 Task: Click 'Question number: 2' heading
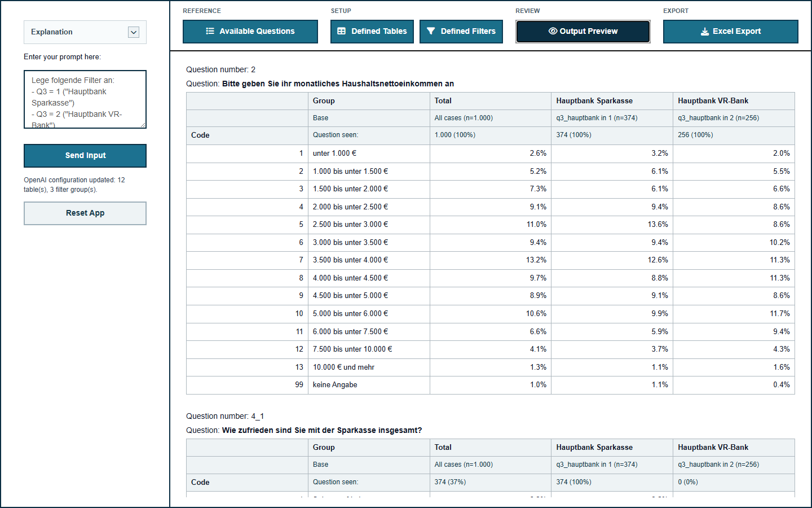[220, 69]
